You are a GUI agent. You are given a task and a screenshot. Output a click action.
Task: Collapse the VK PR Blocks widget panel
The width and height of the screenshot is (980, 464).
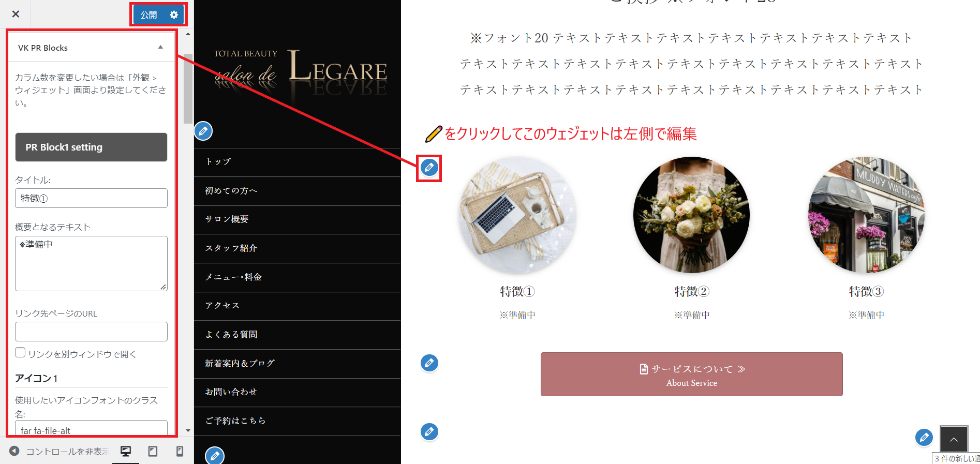[x=160, y=47]
